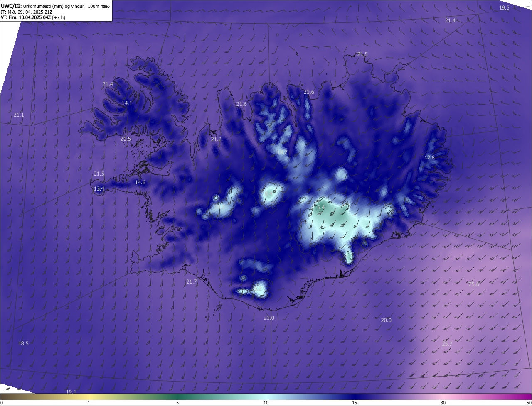Click the 25.7 value label
Screen dimensions: 532x406
pyautogui.click(x=447, y=344)
